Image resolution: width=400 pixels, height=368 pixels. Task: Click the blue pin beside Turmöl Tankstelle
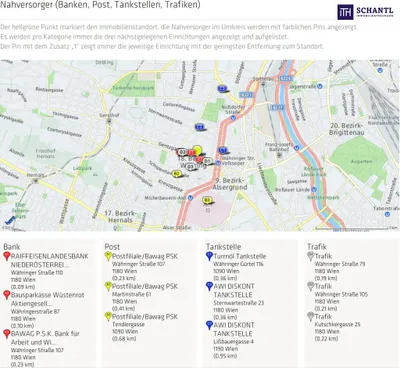[x=209, y=256]
